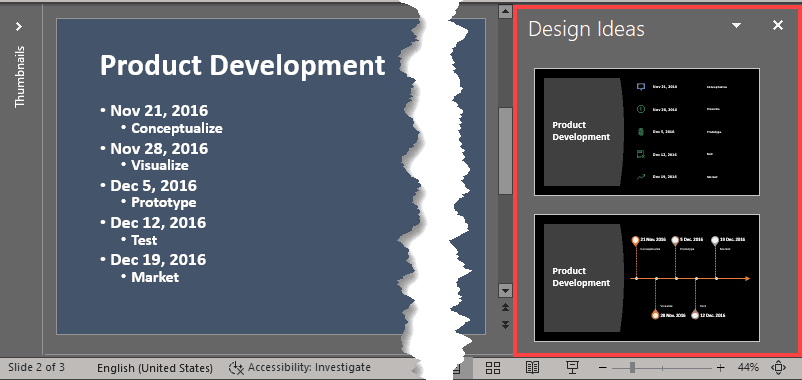This screenshot has width=802, height=380.
Task: Click Accessibility: Investigate in status bar
Action: click(x=300, y=367)
